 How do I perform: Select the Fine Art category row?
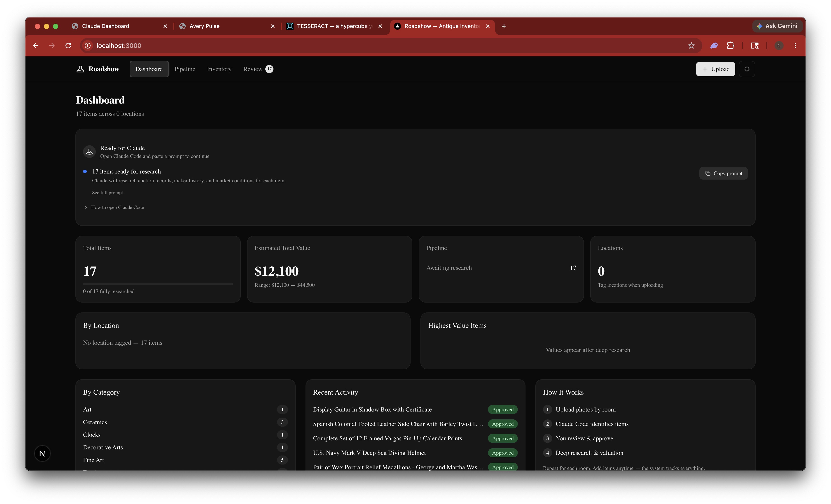pos(185,460)
